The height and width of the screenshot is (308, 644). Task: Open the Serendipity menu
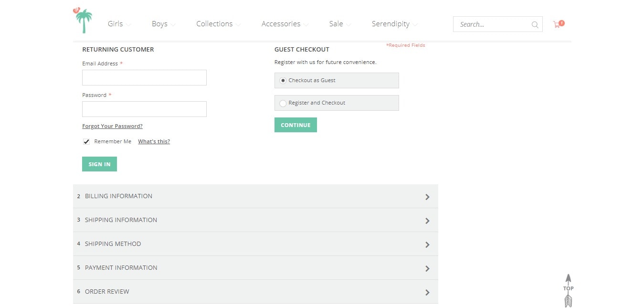[x=391, y=24]
